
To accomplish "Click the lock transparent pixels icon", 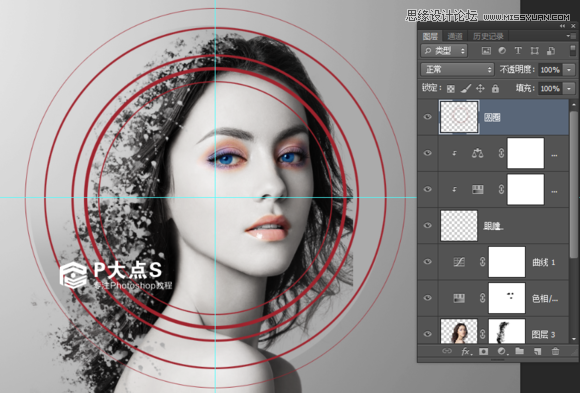I will coord(451,88).
